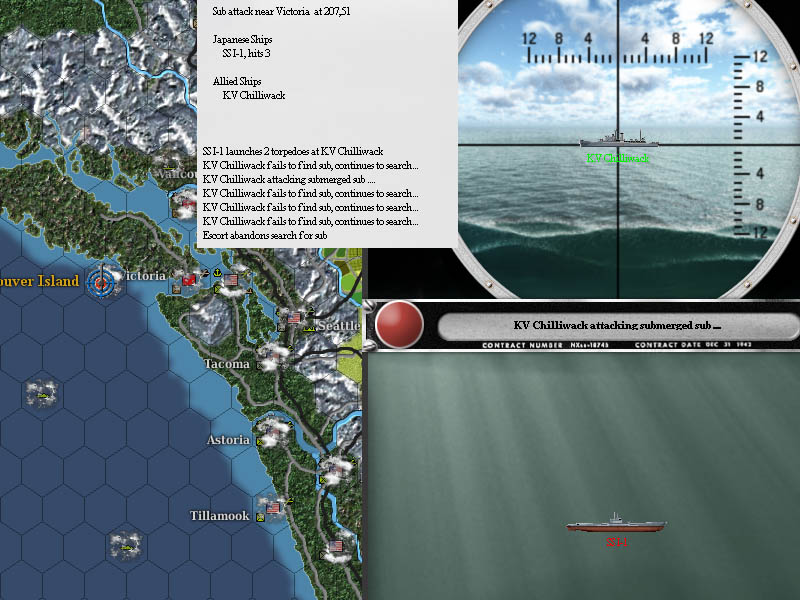Click 'KV Chilliwack' under Allied Ships list
Screen dimensions: 800x600
(x=254, y=95)
